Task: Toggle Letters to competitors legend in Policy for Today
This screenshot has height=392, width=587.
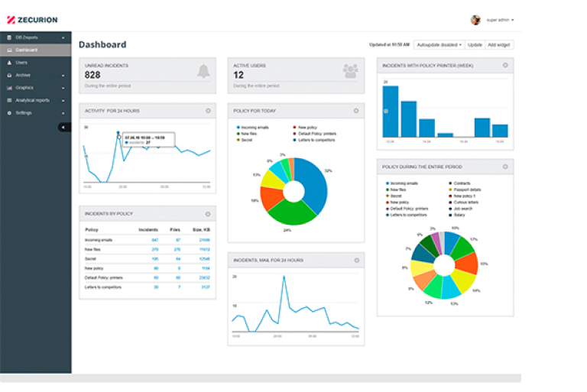Action: [314, 140]
